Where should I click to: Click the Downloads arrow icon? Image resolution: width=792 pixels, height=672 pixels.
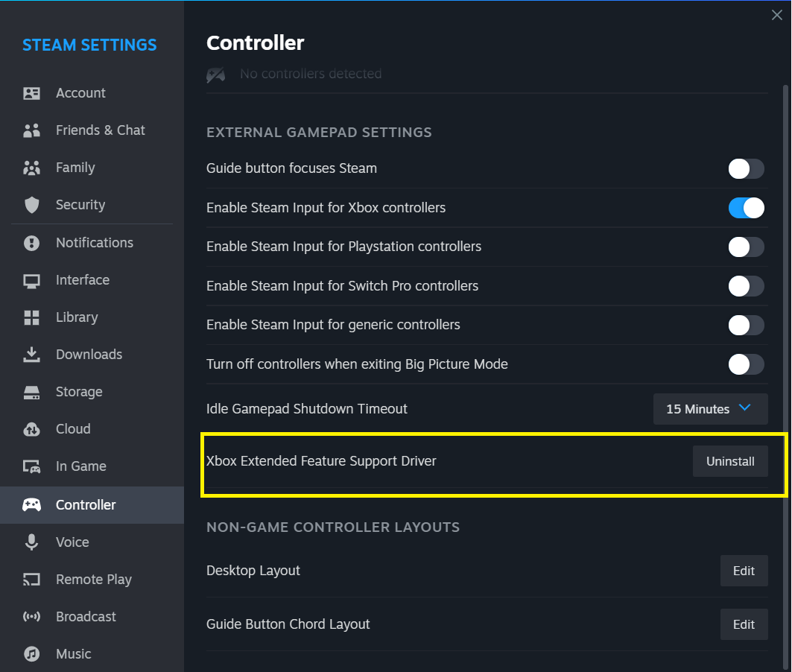pyautogui.click(x=31, y=355)
